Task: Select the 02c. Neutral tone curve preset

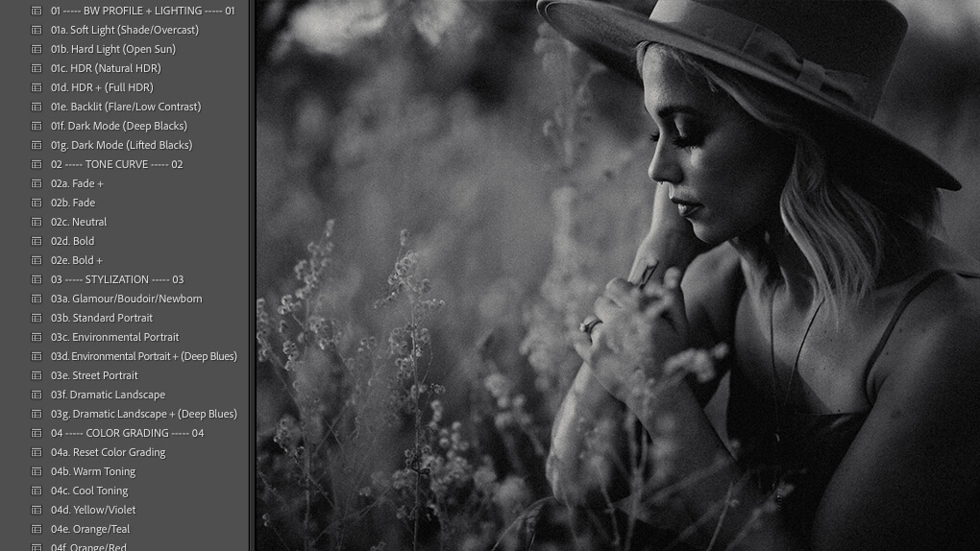Action: [x=79, y=222]
